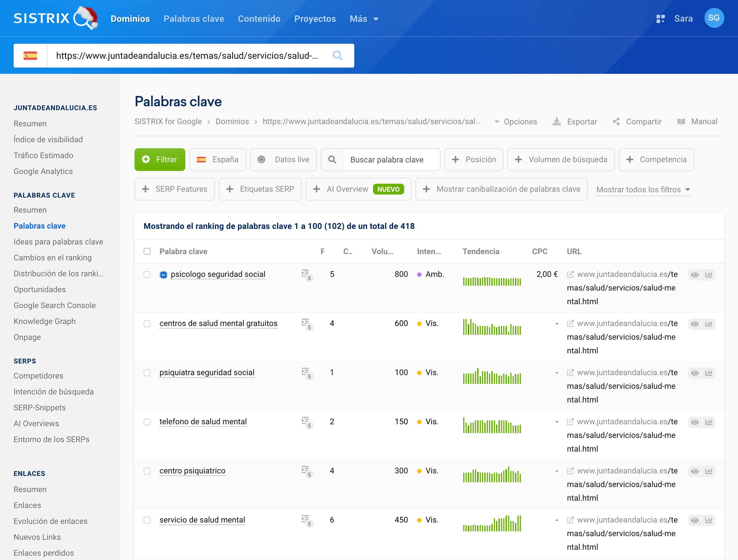Image resolution: width=738 pixels, height=560 pixels.
Task: Switch to Palabras clave top tab
Action: [x=194, y=19]
